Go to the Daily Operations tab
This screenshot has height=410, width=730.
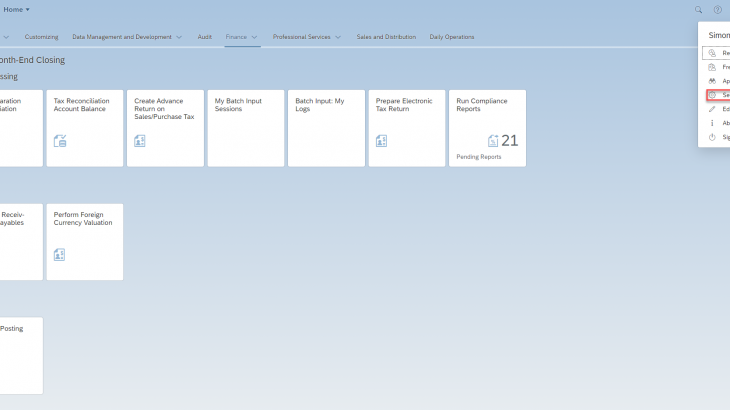[452, 37]
